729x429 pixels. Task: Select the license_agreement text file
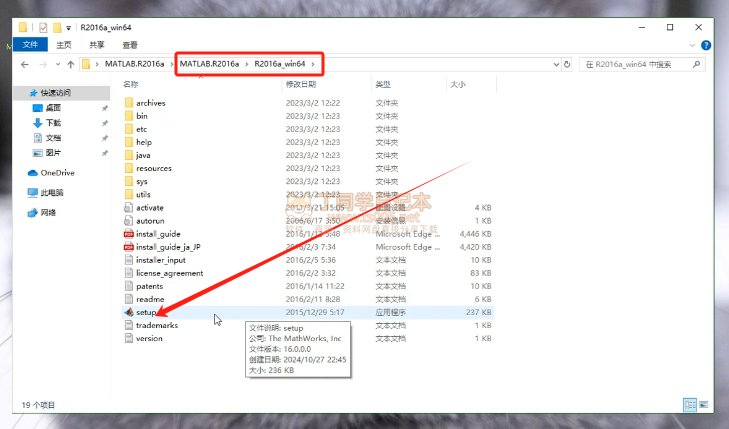tap(169, 273)
